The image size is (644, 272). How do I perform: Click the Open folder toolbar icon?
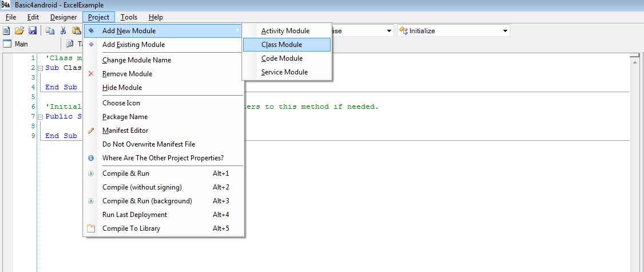(19, 30)
